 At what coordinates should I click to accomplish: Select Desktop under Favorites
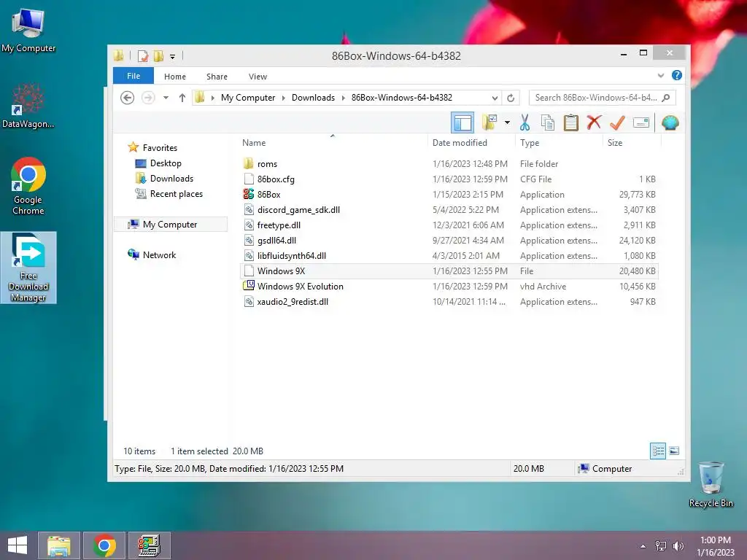pyautogui.click(x=166, y=163)
